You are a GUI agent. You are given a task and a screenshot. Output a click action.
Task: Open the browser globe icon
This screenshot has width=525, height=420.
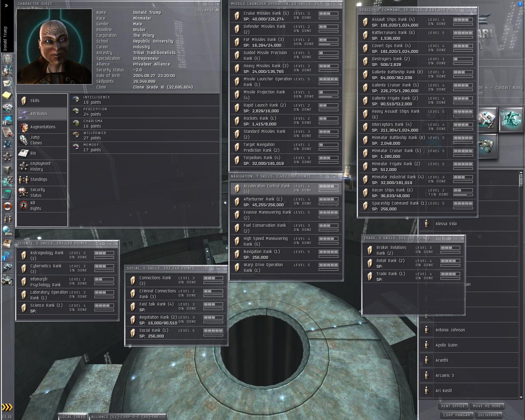tap(7, 231)
